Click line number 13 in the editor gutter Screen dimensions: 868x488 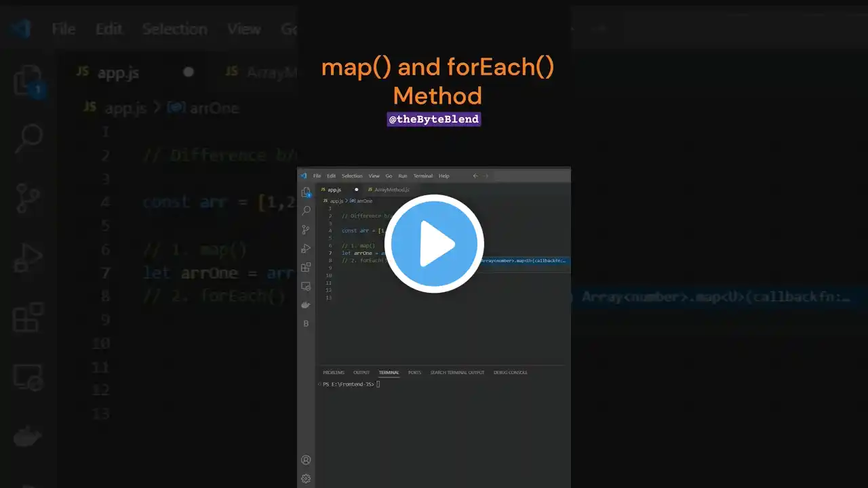[x=329, y=298]
